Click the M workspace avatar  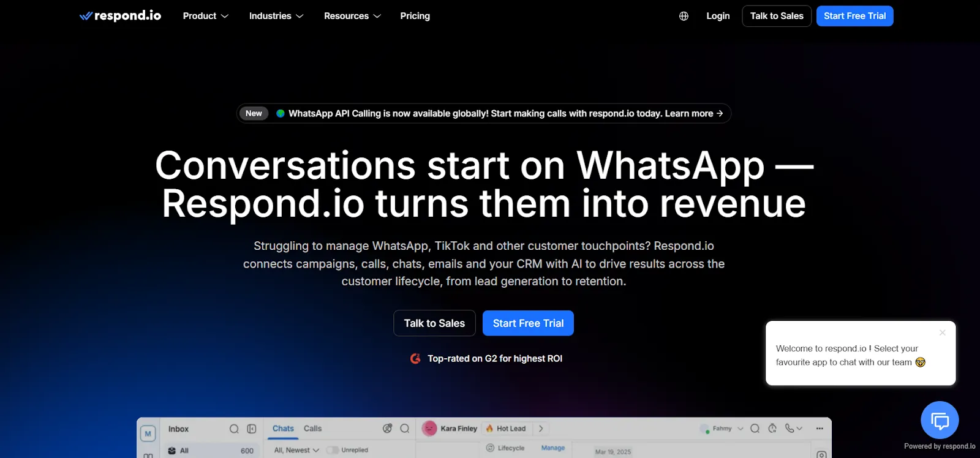148,434
